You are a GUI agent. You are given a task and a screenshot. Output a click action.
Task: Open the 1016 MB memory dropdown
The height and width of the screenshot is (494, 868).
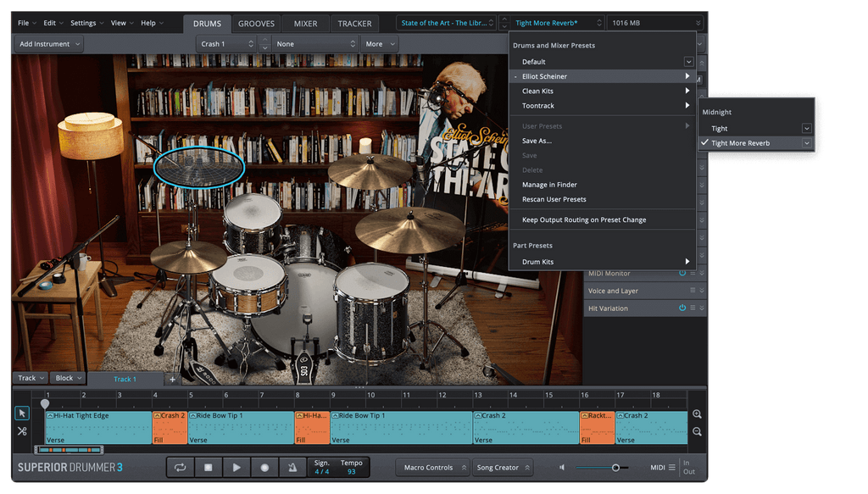(x=655, y=23)
